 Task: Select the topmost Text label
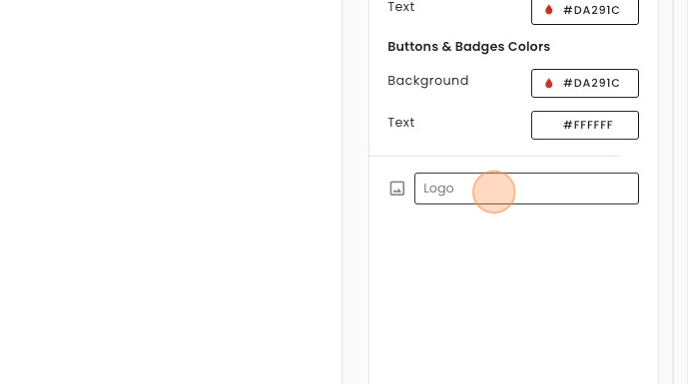401,7
